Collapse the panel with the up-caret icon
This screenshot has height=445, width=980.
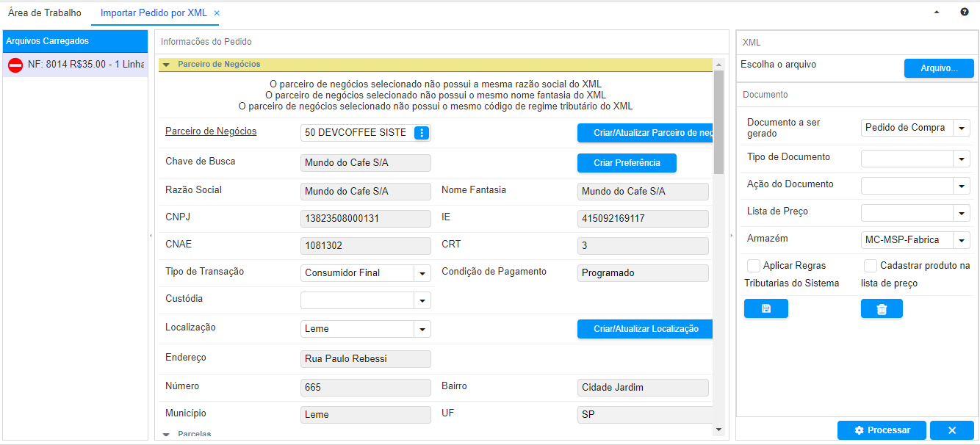(937, 12)
